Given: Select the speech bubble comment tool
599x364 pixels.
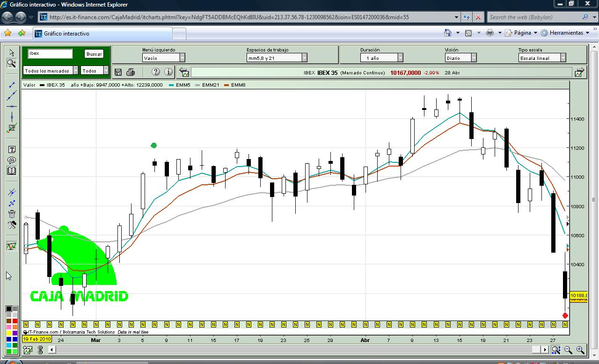Looking at the screenshot, I should [x=12, y=160].
